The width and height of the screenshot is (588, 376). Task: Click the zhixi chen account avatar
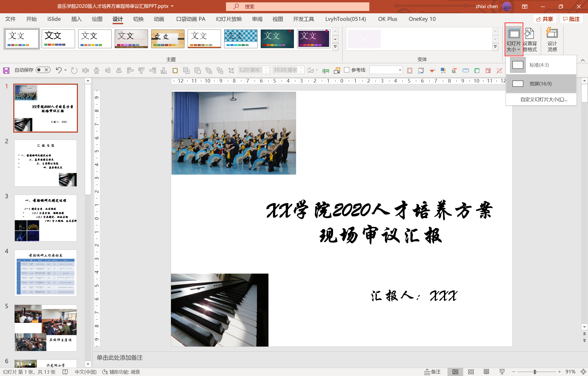tap(506, 7)
